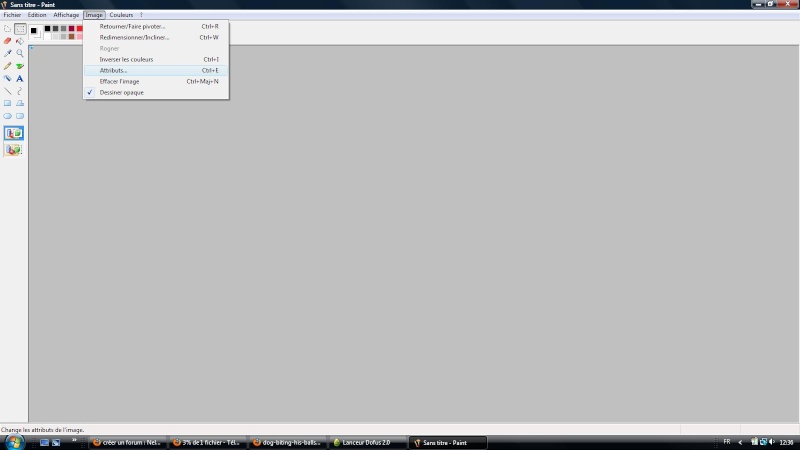The image size is (800, 450).
Task: Click the 12:36 system clock
Action: pos(786,442)
